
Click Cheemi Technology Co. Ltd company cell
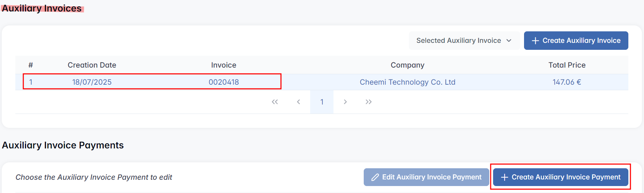point(407,82)
